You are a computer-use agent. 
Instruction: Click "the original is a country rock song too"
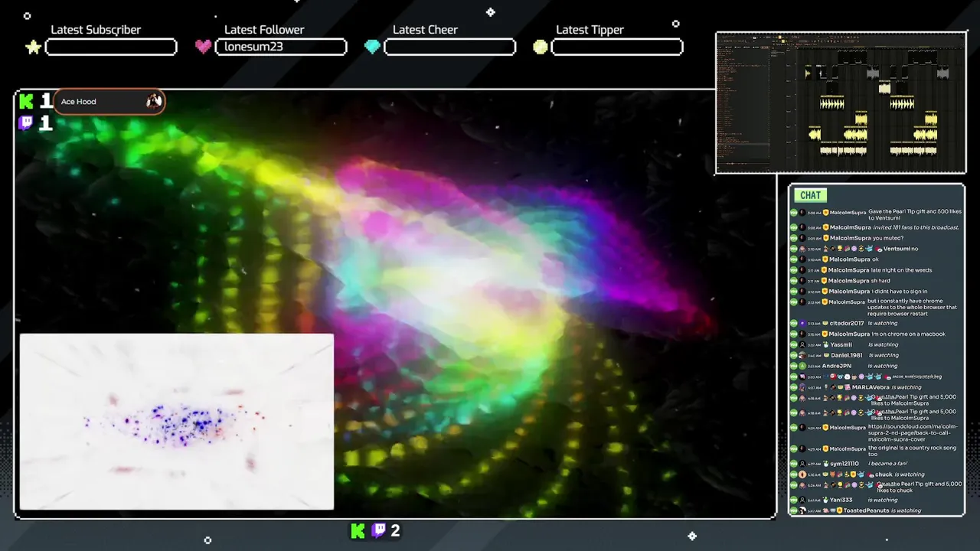pyautogui.click(x=912, y=451)
